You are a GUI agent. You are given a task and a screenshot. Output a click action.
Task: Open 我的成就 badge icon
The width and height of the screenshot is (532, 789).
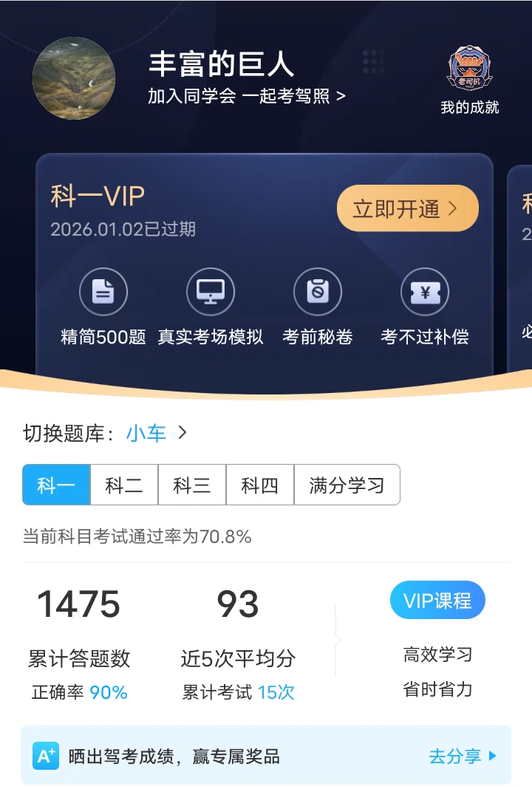(x=470, y=69)
